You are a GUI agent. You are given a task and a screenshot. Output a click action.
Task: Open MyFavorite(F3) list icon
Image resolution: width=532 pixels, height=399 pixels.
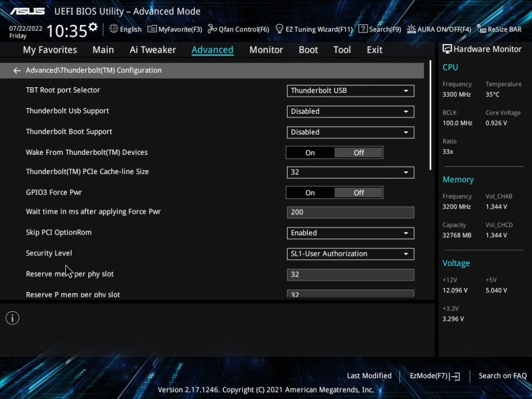pos(152,29)
